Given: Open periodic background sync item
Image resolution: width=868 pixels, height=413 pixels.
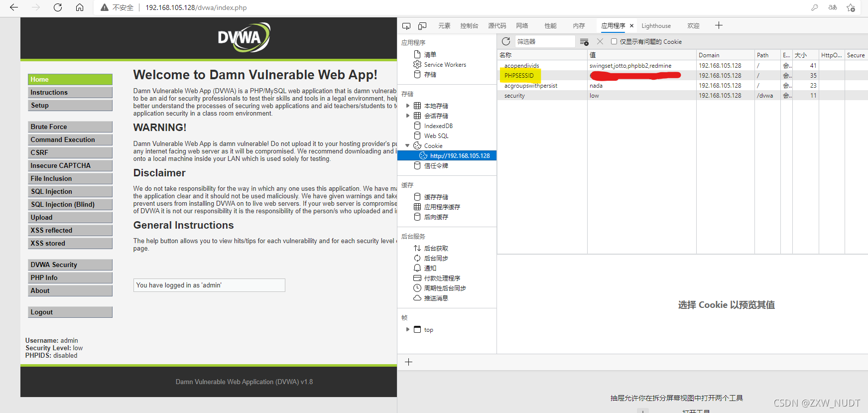Looking at the screenshot, I should tap(440, 288).
